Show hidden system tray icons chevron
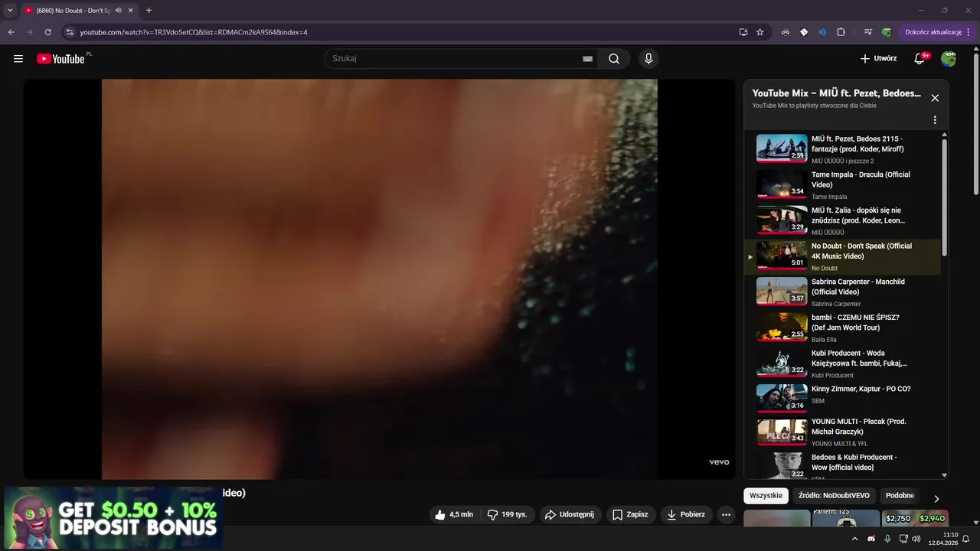Viewport: 980px width, 551px height. [x=855, y=539]
